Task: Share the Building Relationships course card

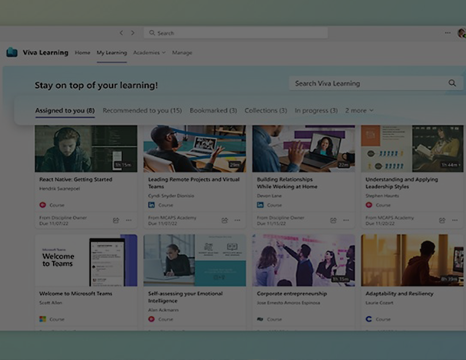Action: [333, 220]
